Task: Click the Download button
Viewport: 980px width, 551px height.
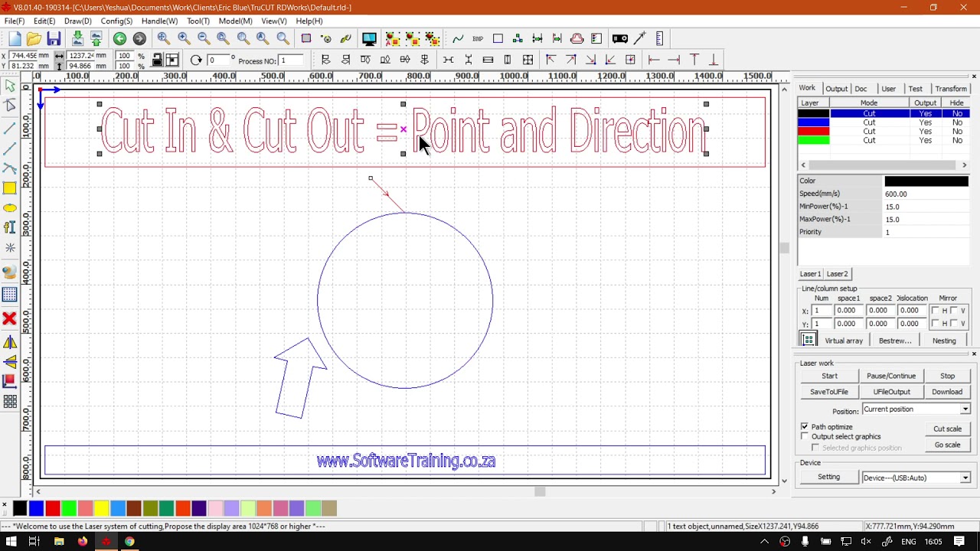Action: (x=947, y=392)
